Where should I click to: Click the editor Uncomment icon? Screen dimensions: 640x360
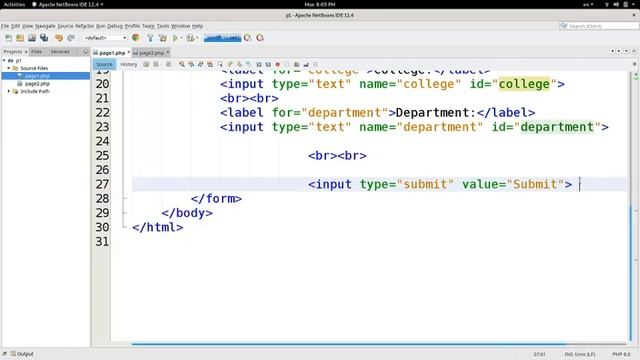(306, 64)
